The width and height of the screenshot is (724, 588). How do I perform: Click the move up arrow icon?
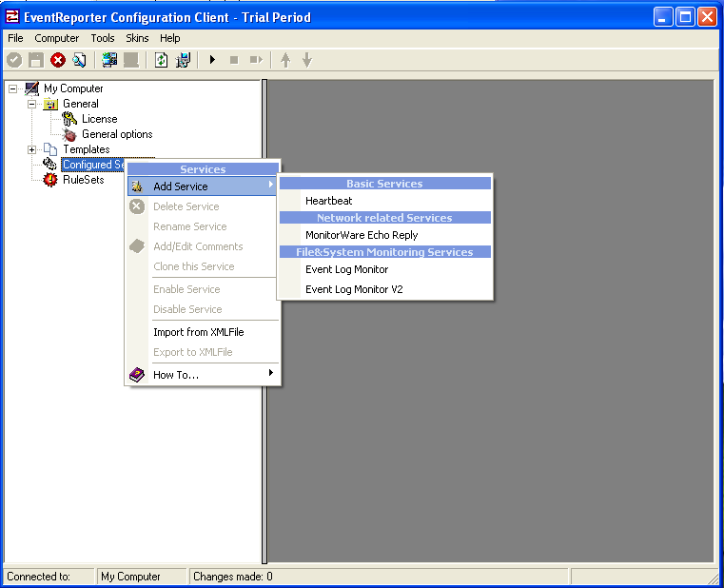click(x=285, y=60)
